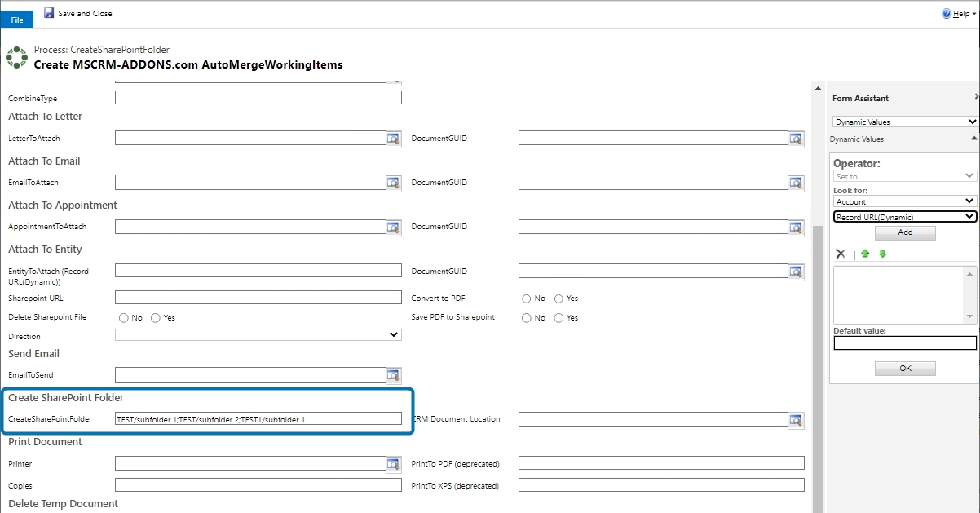The height and width of the screenshot is (513, 980).
Task: Open the File menu
Action: [17, 20]
